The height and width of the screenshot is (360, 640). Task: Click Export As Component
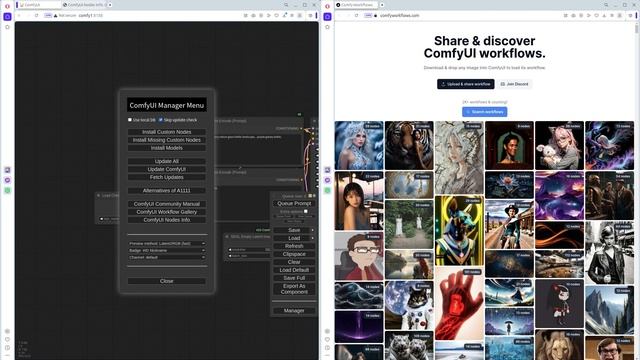294,289
